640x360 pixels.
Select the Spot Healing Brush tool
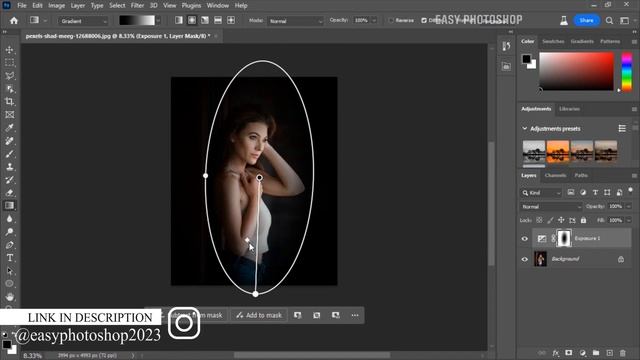click(x=9, y=141)
